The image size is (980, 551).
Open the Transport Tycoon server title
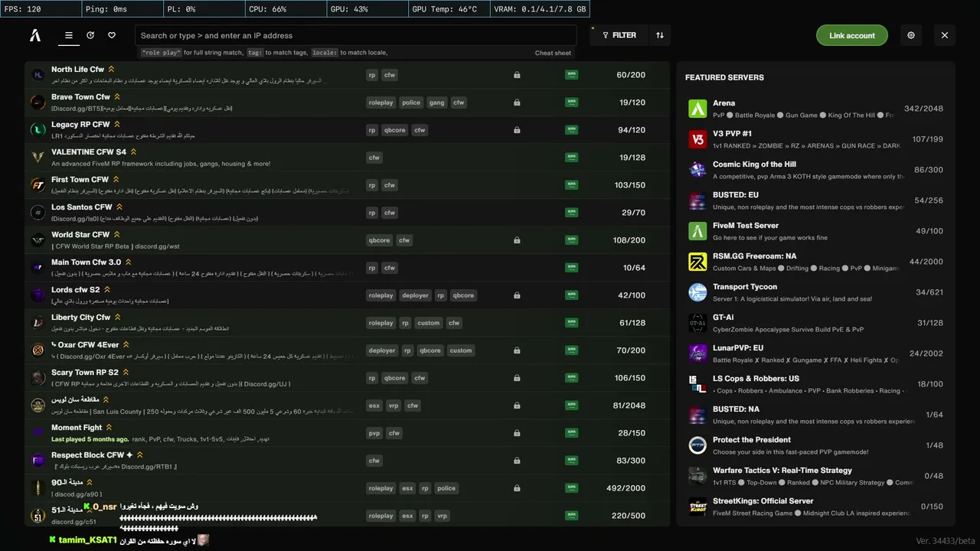point(745,287)
